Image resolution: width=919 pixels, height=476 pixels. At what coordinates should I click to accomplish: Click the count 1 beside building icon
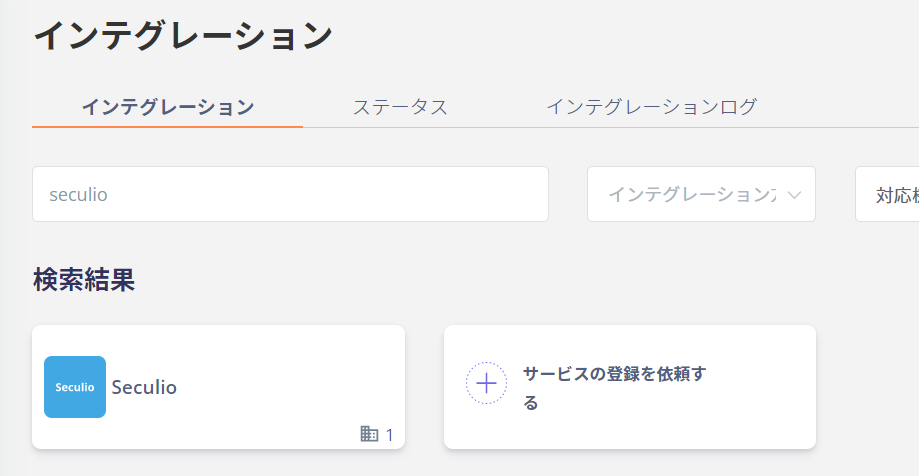click(389, 435)
